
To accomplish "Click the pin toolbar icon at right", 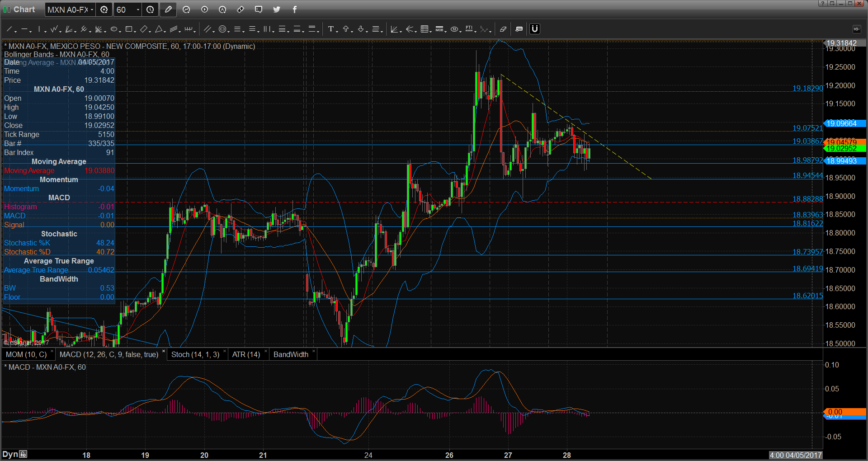I will [x=857, y=29].
